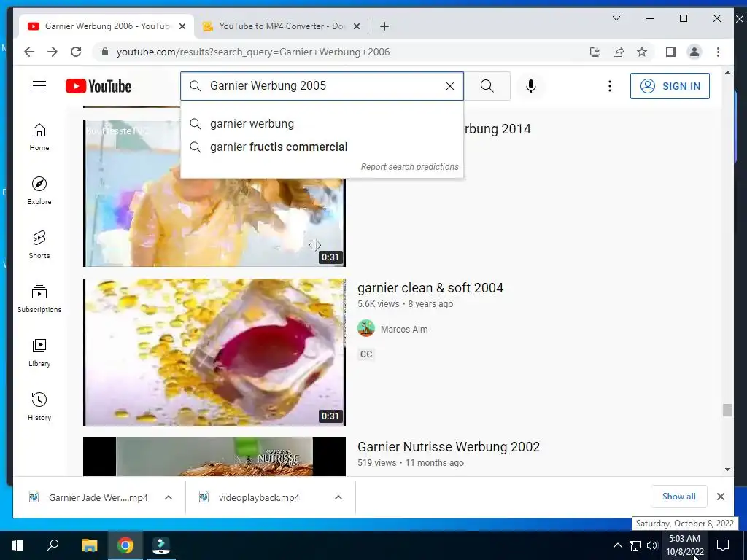Toggle Chrome side panel
The image size is (747, 560).
coord(671,52)
